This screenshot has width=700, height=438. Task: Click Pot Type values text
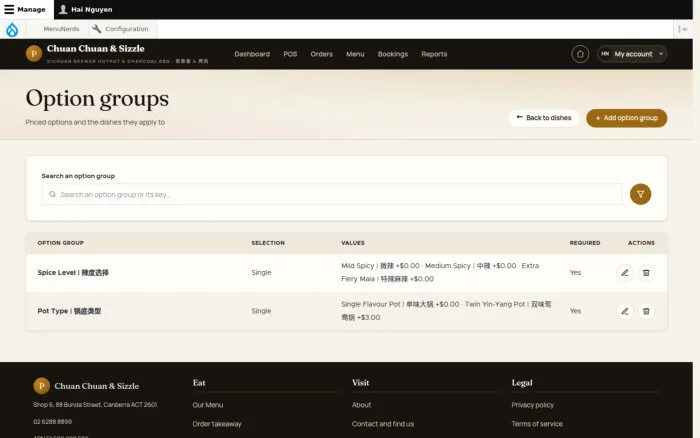click(446, 311)
